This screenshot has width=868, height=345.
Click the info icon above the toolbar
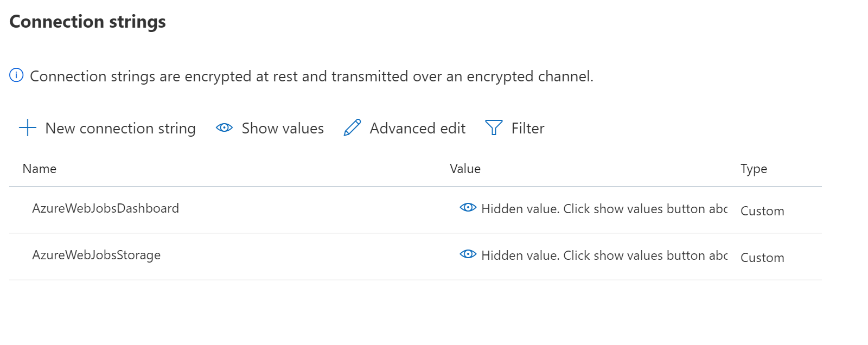[x=16, y=75]
